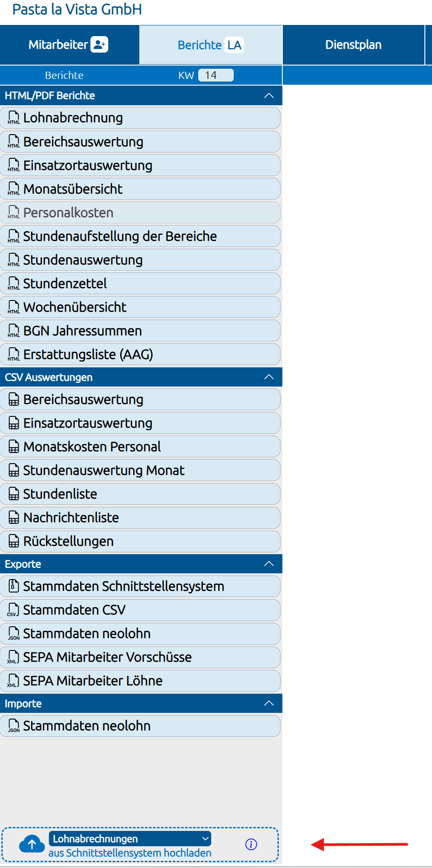The width and height of the screenshot is (432, 868).
Task: Select the JSON icon in the Importe section
Action: [x=13, y=726]
